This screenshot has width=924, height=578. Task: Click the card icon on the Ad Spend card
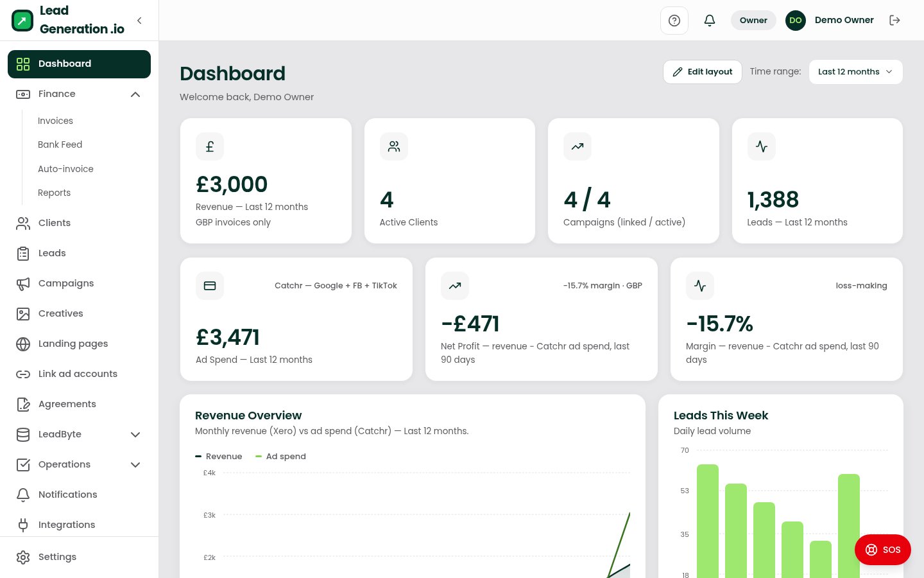(x=210, y=286)
